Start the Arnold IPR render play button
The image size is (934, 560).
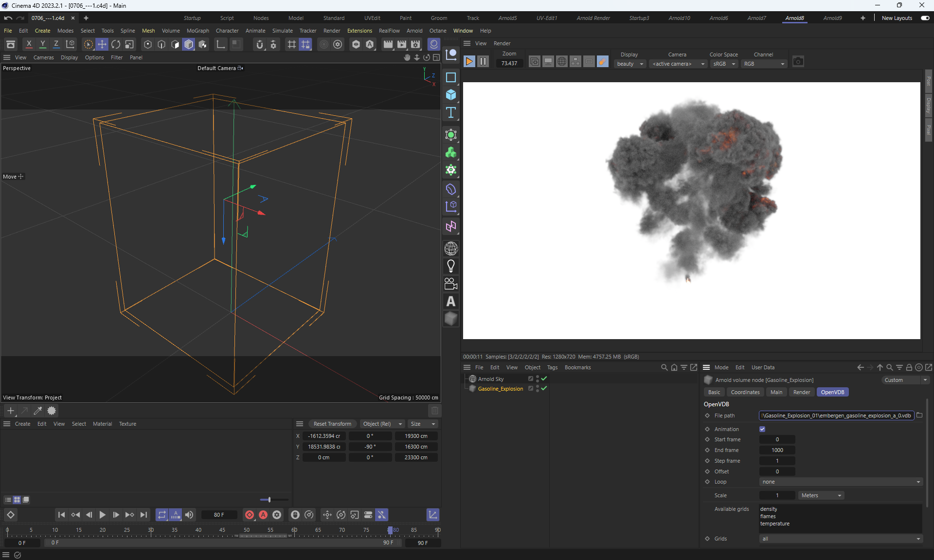point(469,61)
